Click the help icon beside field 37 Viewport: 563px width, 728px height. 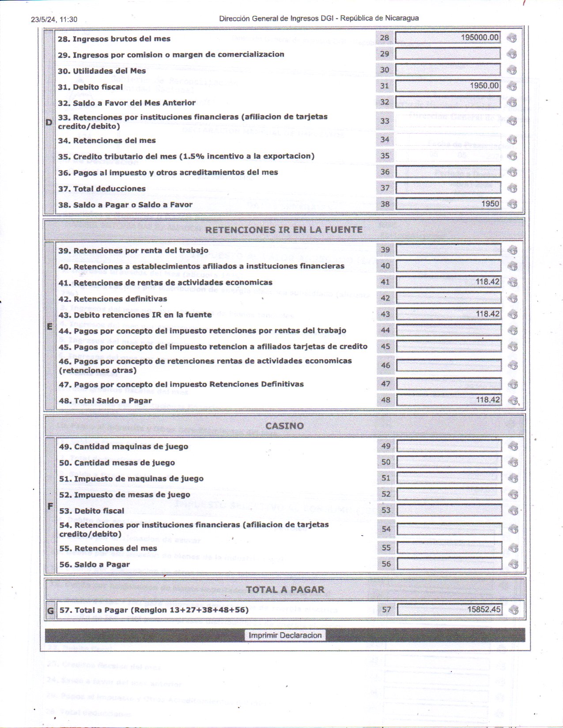point(512,188)
